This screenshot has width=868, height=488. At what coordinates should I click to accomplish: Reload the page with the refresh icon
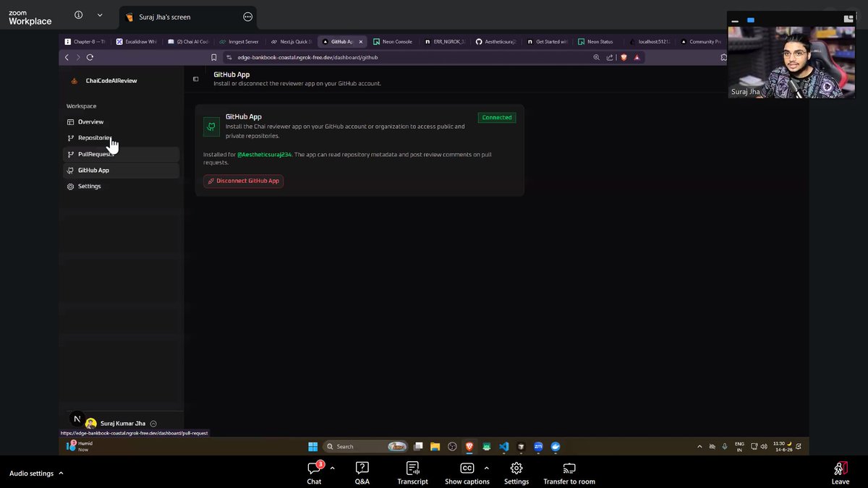tap(90, 57)
